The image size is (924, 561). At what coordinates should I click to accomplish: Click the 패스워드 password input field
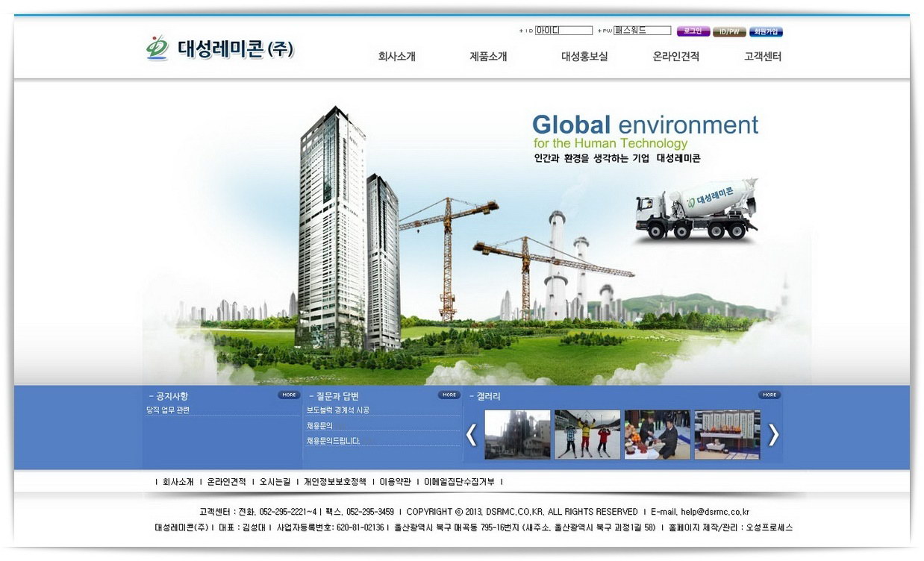[643, 31]
